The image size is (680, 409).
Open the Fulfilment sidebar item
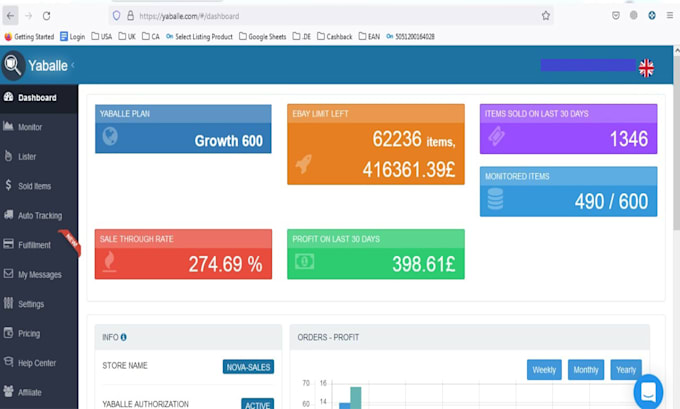pyautogui.click(x=39, y=245)
